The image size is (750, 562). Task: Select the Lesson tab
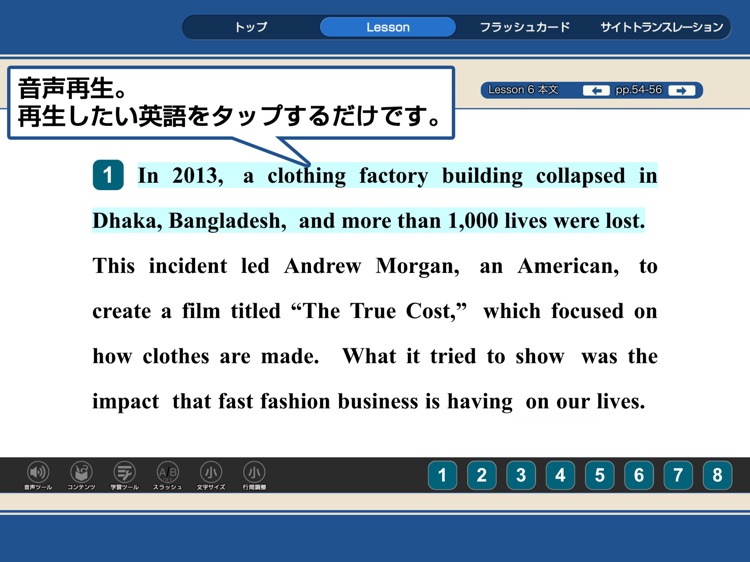[x=388, y=27]
